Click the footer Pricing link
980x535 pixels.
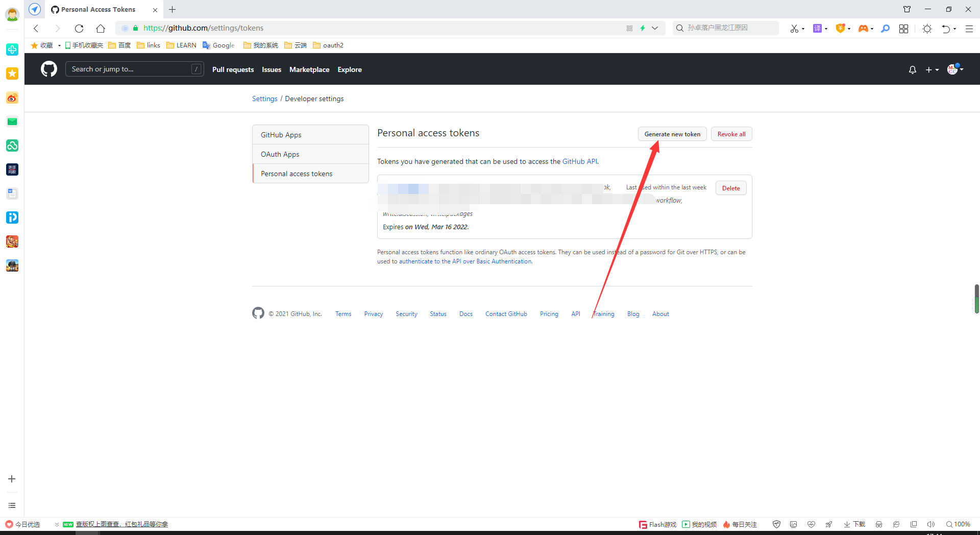coord(549,314)
